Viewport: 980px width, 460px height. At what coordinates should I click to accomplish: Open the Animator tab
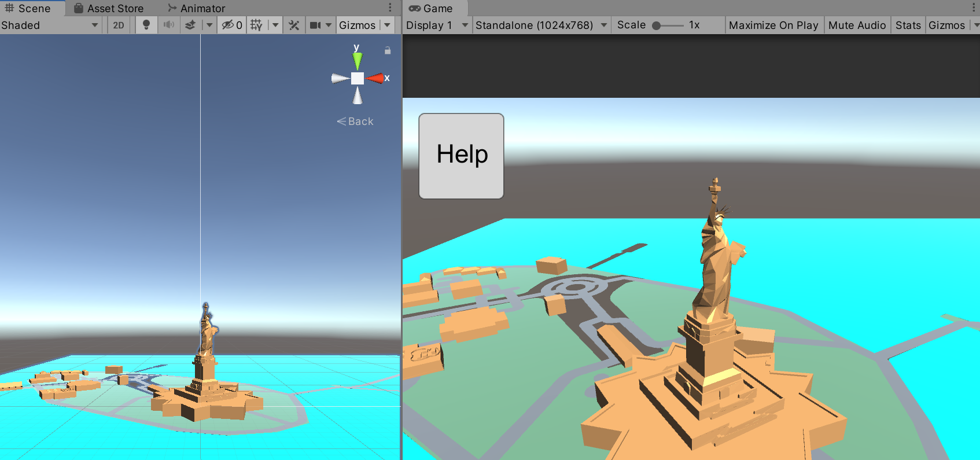(196, 8)
